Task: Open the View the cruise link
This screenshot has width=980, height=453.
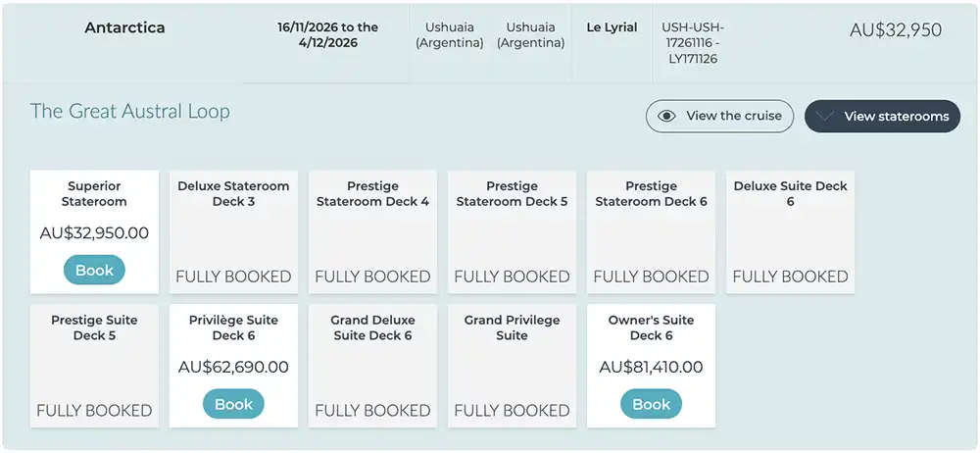Action: click(x=719, y=116)
